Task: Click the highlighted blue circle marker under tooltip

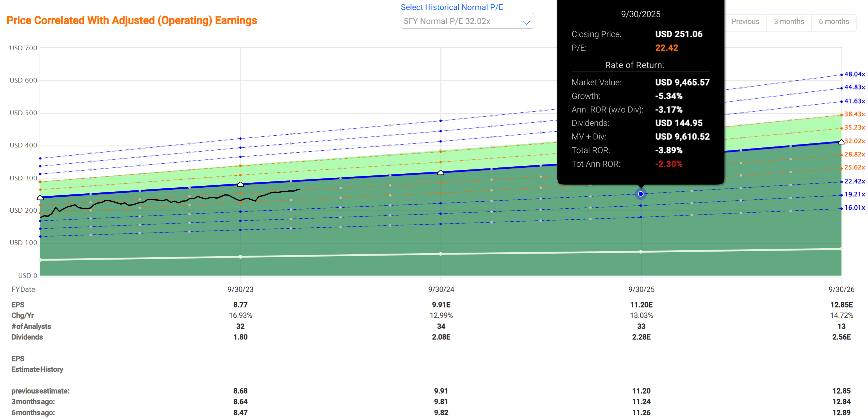Action: pyautogui.click(x=641, y=194)
